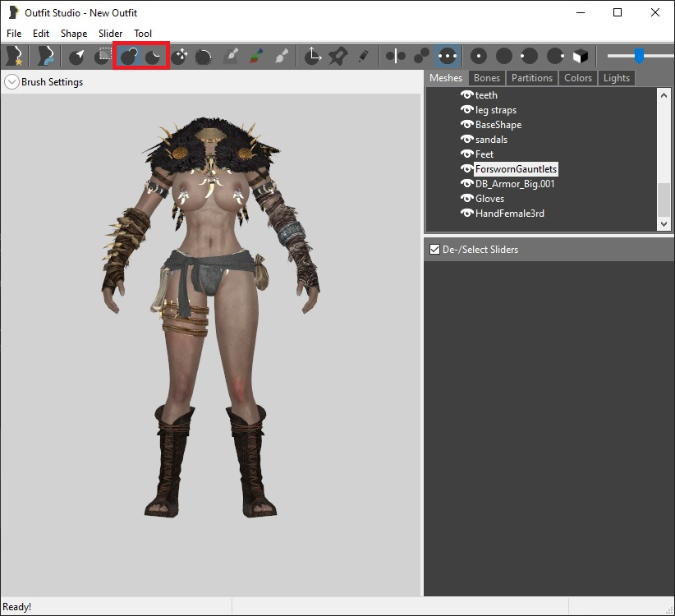Switch to the Partitions tab
Viewport: 675px width, 616px height.
click(x=531, y=78)
